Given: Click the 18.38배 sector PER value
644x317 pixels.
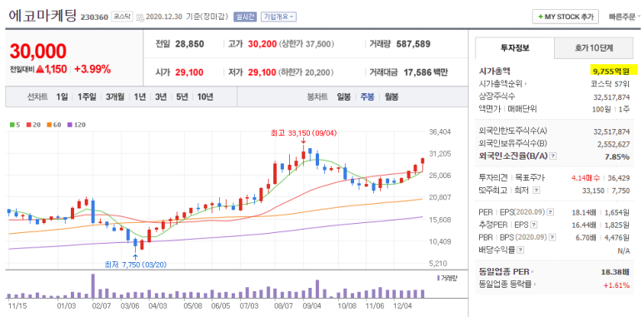Looking at the screenshot, I should (615, 271).
